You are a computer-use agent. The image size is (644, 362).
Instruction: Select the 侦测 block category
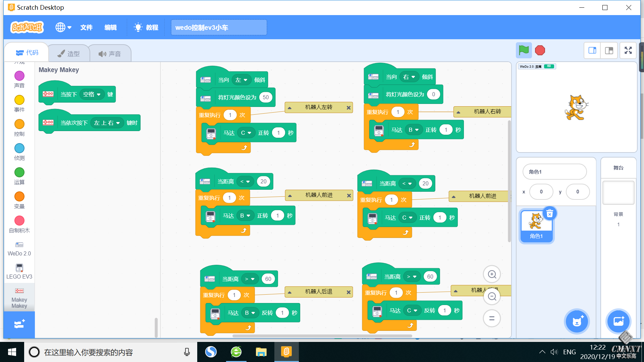click(19, 152)
